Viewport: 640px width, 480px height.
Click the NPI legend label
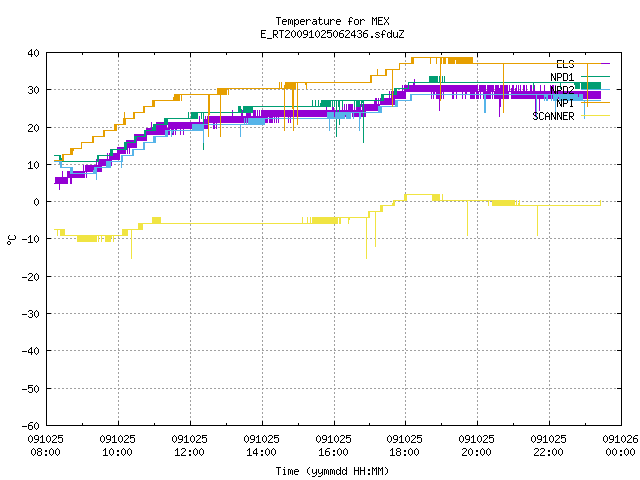[565, 103]
